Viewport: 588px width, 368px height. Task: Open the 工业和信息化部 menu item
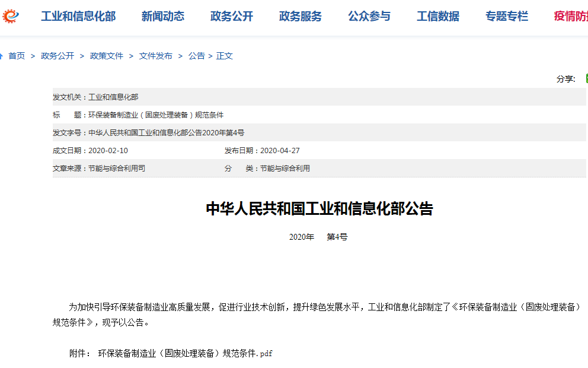(x=78, y=17)
